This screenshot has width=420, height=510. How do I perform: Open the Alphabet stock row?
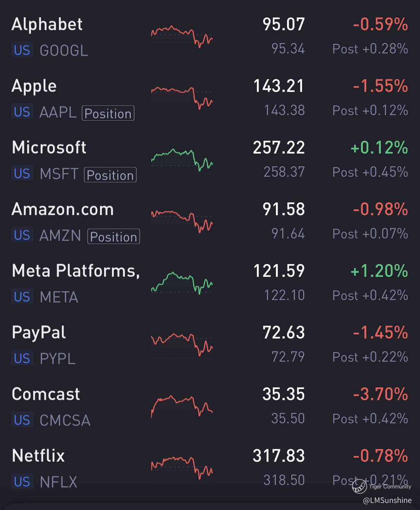[x=47, y=25]
